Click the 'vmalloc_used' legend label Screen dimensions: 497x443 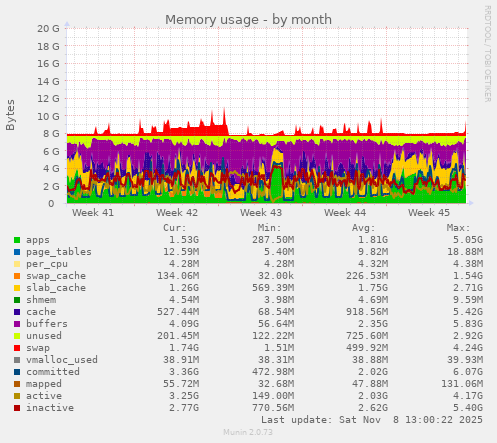[x=62, y=360]
